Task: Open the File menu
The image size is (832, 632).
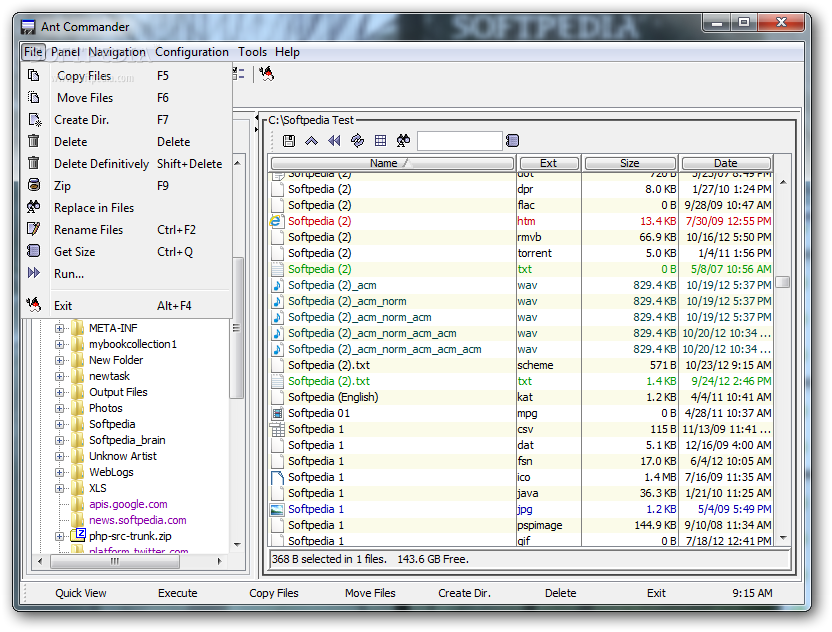Action: click(x=33, y=52)
